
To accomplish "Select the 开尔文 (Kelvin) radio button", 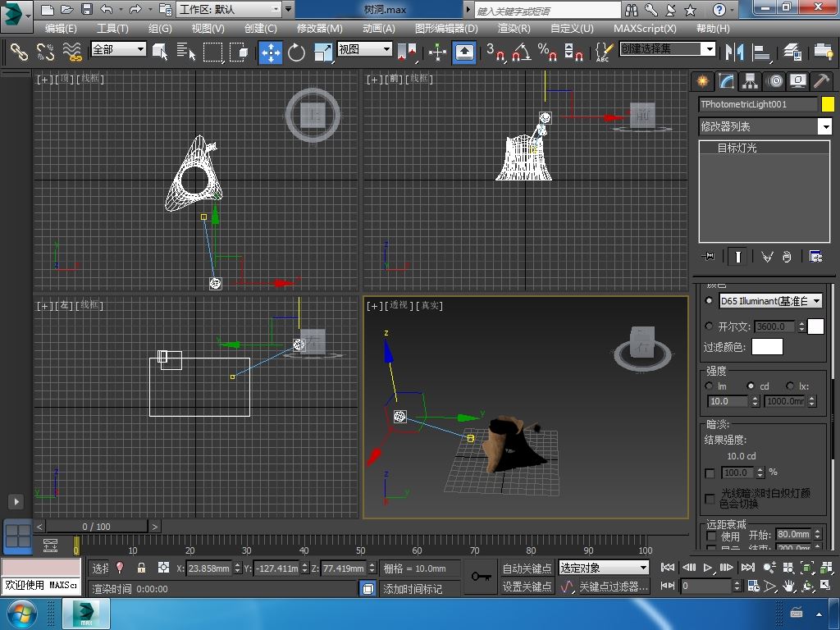I will click(x=709, y=326).
